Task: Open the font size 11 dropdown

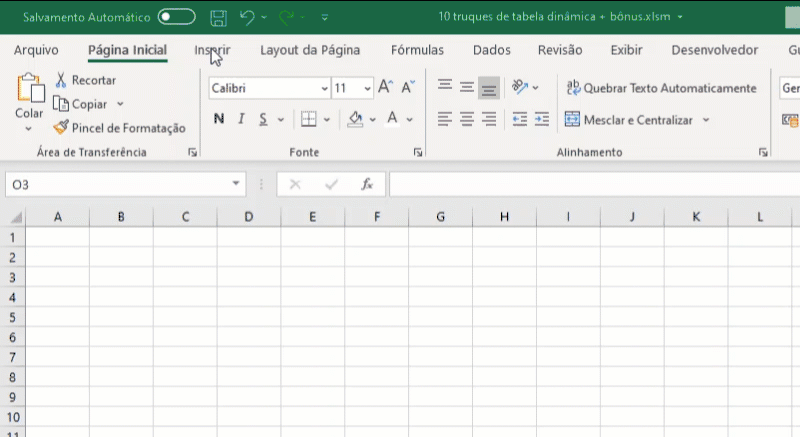Action: tap(367, 89)
